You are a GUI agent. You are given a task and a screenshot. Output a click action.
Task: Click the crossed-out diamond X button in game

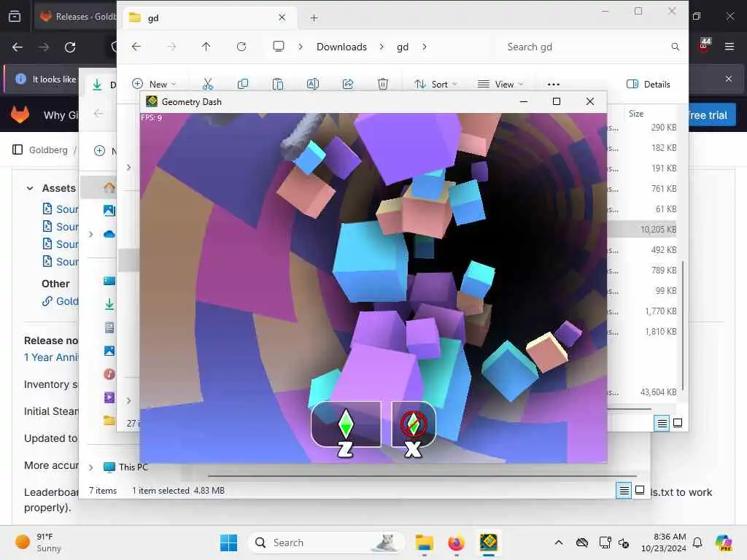click(x=413, y=424)
